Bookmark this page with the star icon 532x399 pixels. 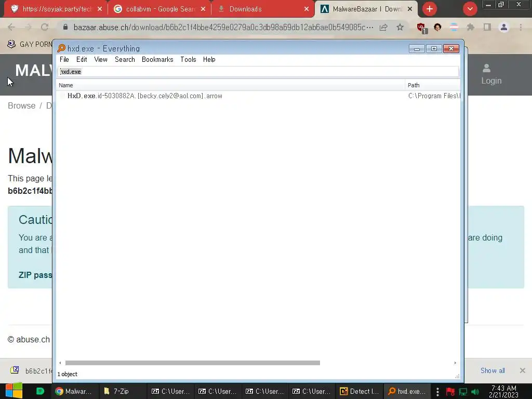coord(400,27)
